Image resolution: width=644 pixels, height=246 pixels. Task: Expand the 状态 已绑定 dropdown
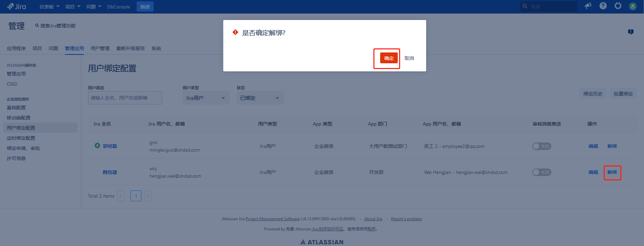tap(260, 98)
